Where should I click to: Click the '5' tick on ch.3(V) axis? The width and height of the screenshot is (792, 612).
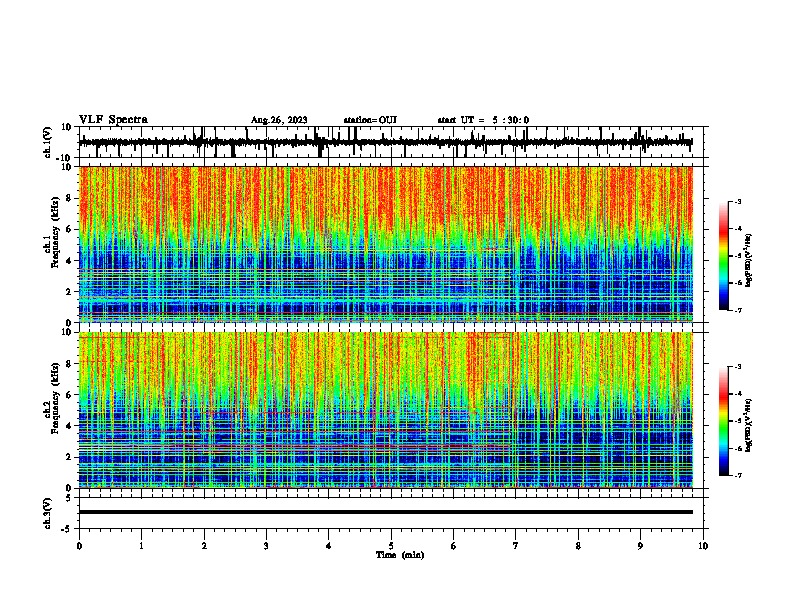point(70,497)
